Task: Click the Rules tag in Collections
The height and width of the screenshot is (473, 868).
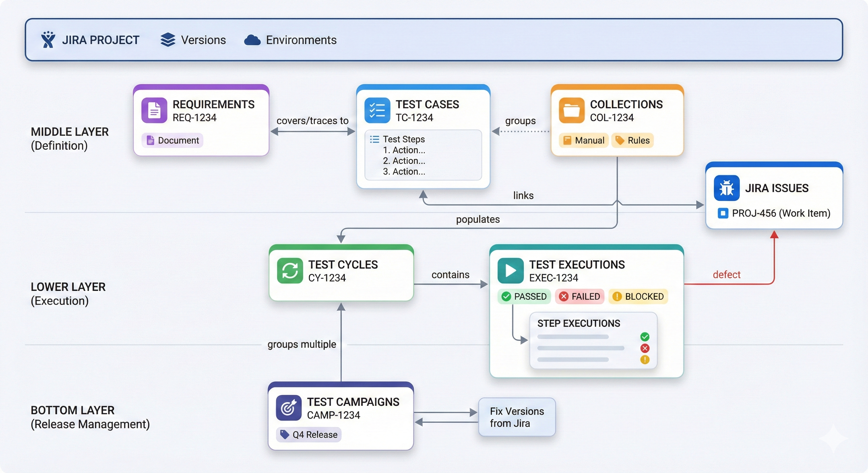Action: [633, 140]
